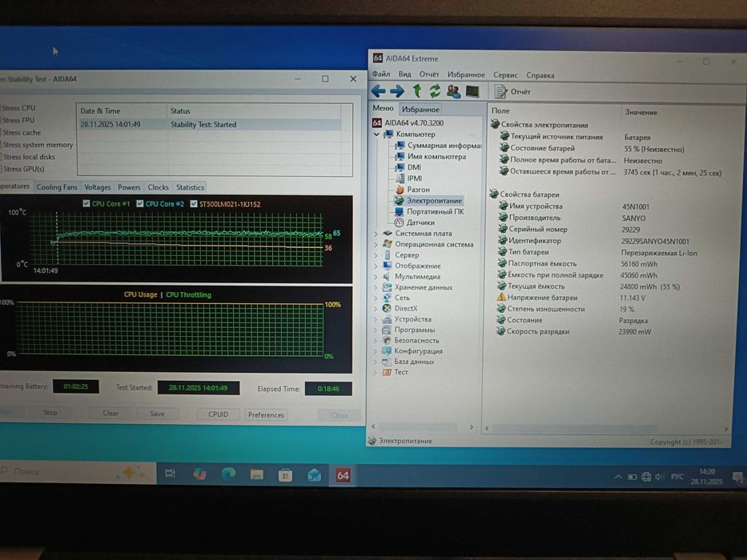
Task: Expand the Системная плата node
Action: [376, 234]
